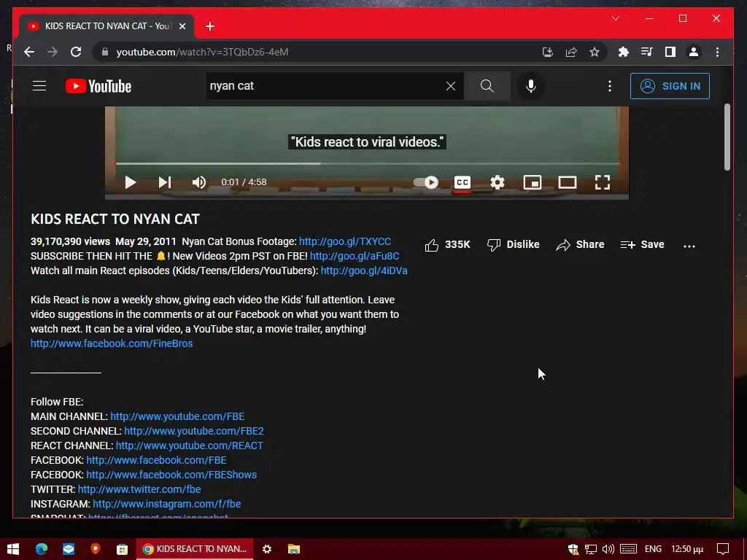Open the goo.gl/aFu8C link
The height and width of the screenshot is (560, 747).
[x=355, y=256]
